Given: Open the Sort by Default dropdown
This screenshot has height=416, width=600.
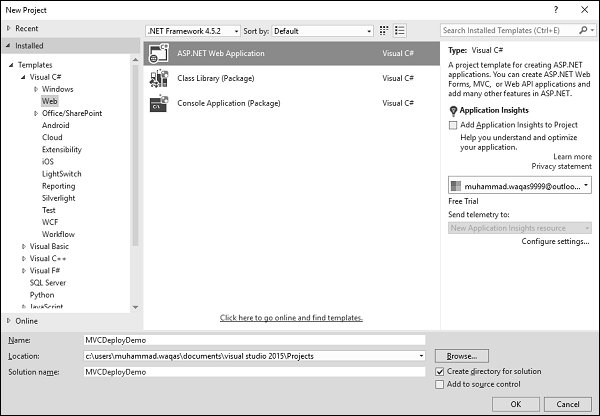Looking at the screenshot, I should pyautogui.click(x=322, y=31).
